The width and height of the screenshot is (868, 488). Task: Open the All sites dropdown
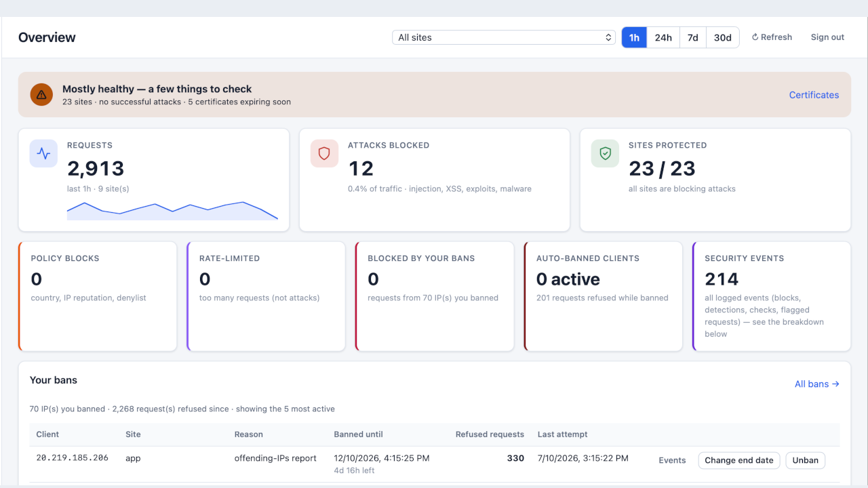tap(504, 37)
